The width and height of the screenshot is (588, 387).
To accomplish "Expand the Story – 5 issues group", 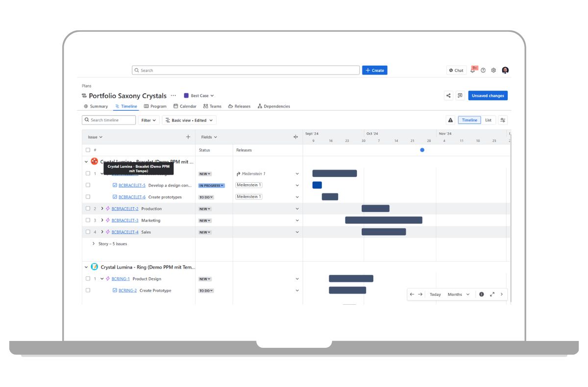I will [x=94, y=243].
